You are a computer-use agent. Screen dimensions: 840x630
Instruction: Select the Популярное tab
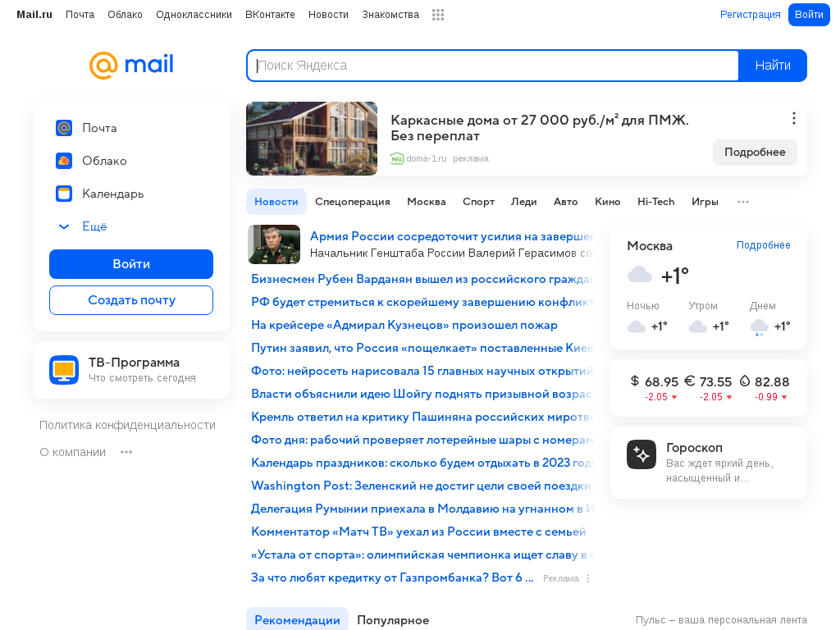393,620
